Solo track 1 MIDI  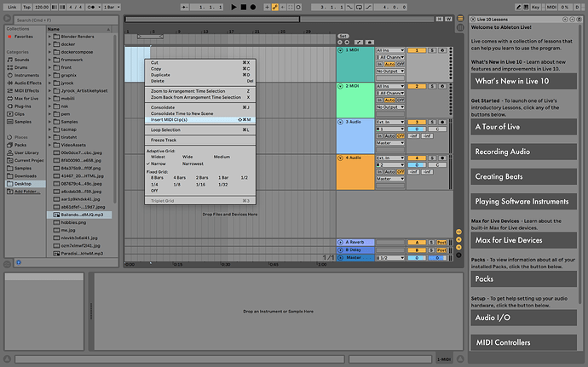(432, 50)
